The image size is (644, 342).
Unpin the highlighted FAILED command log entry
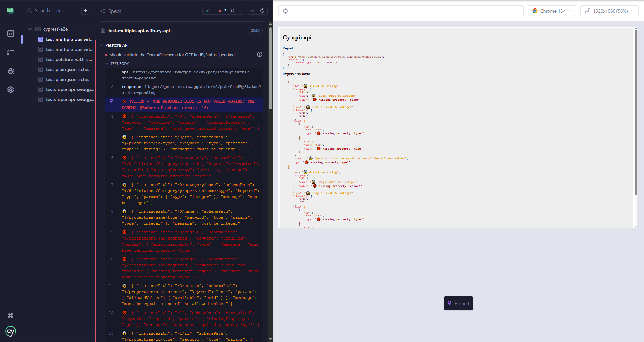click(111, 101)
